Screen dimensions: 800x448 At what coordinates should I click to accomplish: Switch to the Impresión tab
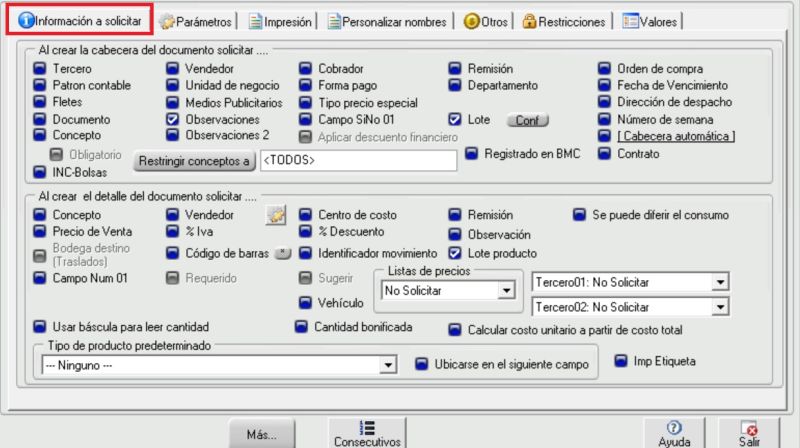tap(281, 21)
